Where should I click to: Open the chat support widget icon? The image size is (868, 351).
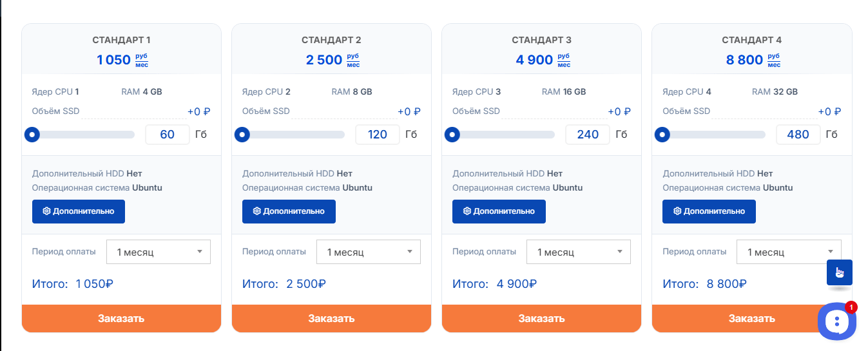(836, 321)
